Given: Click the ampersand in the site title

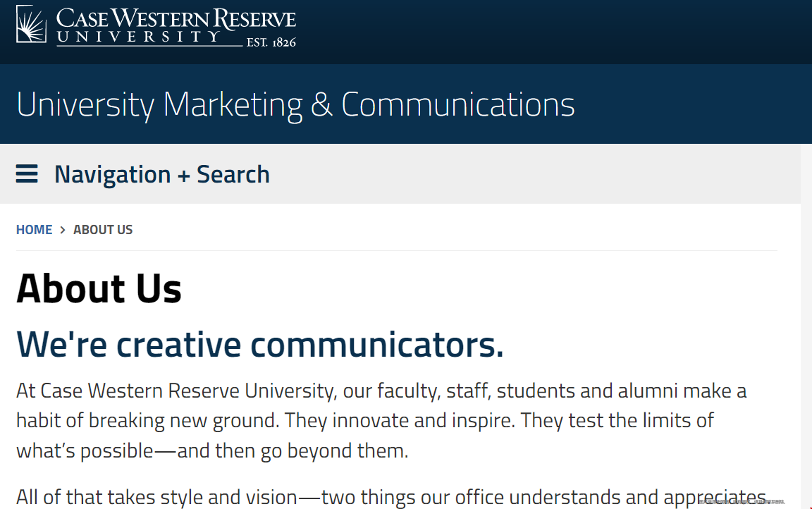Looking at the screenshot, I should 321,104.
